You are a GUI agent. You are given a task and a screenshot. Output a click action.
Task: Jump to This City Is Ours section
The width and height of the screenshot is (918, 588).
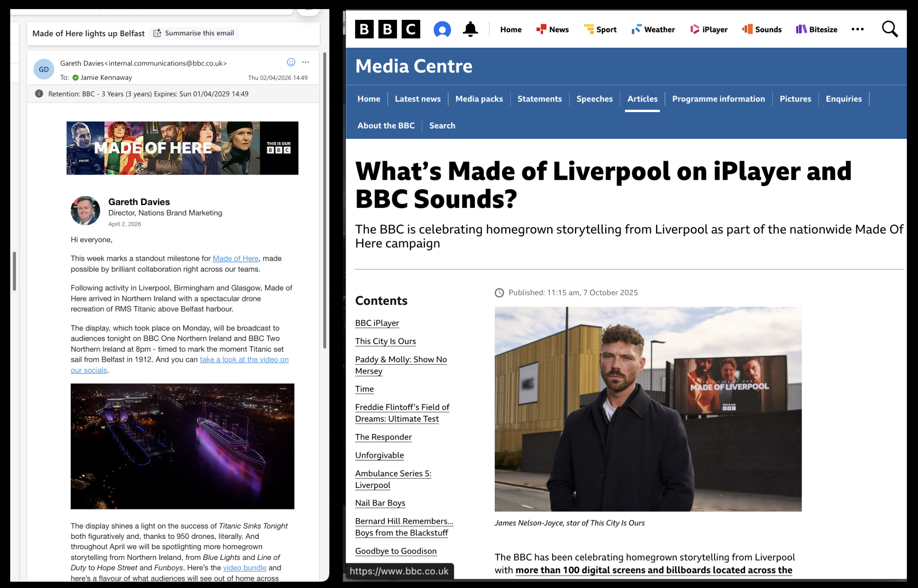coord(385,341)
